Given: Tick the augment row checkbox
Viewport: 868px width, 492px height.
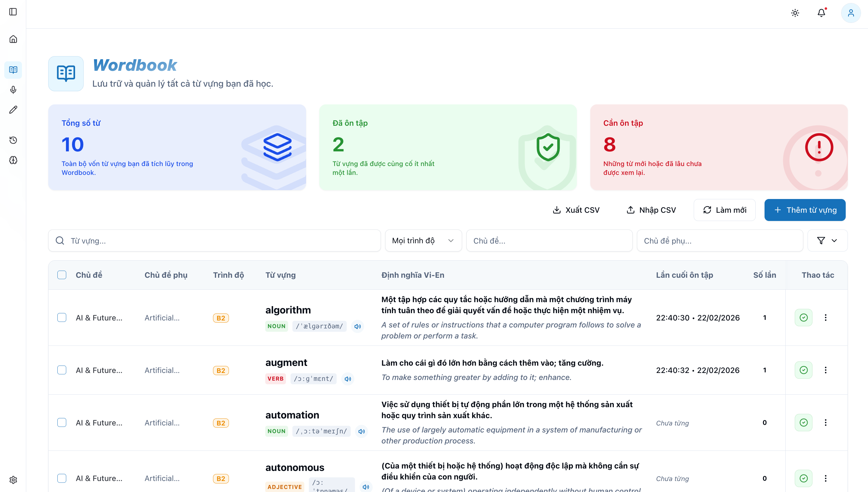Looking at the screenshot, I should (62, 370).
